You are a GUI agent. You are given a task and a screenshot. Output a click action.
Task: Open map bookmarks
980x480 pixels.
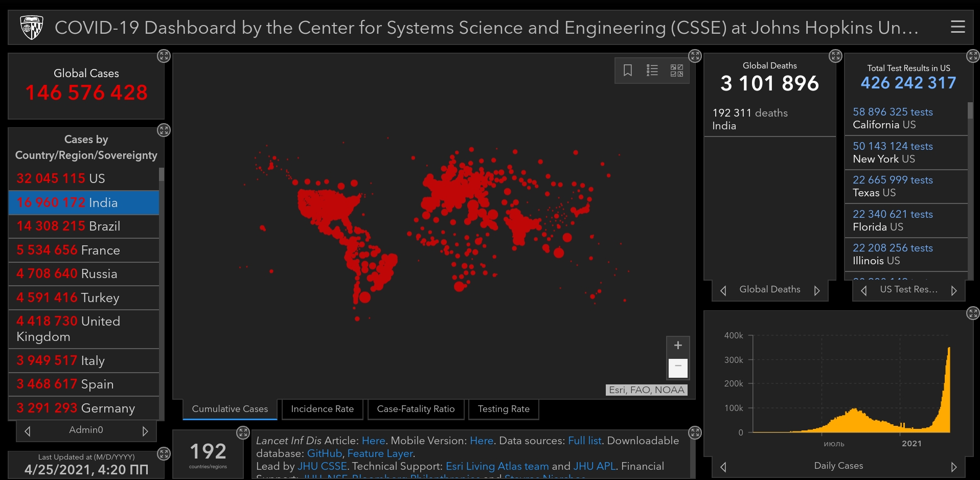point(628,70)
